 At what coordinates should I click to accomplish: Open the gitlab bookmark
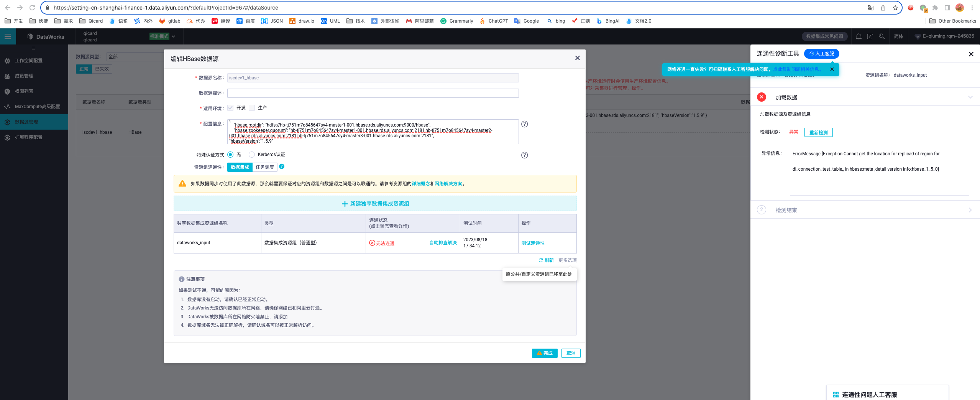(x=169, y=21)
